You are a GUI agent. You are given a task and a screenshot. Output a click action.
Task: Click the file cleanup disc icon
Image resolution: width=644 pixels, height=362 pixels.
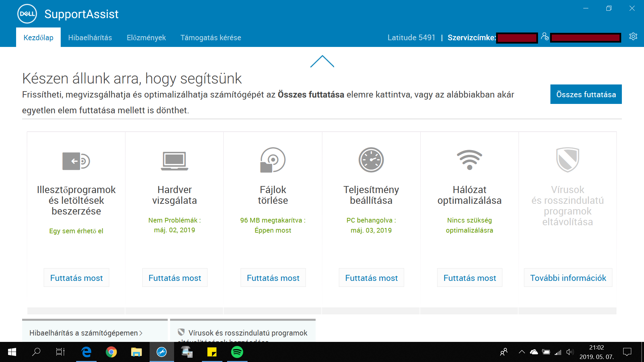tap(273, 160)
